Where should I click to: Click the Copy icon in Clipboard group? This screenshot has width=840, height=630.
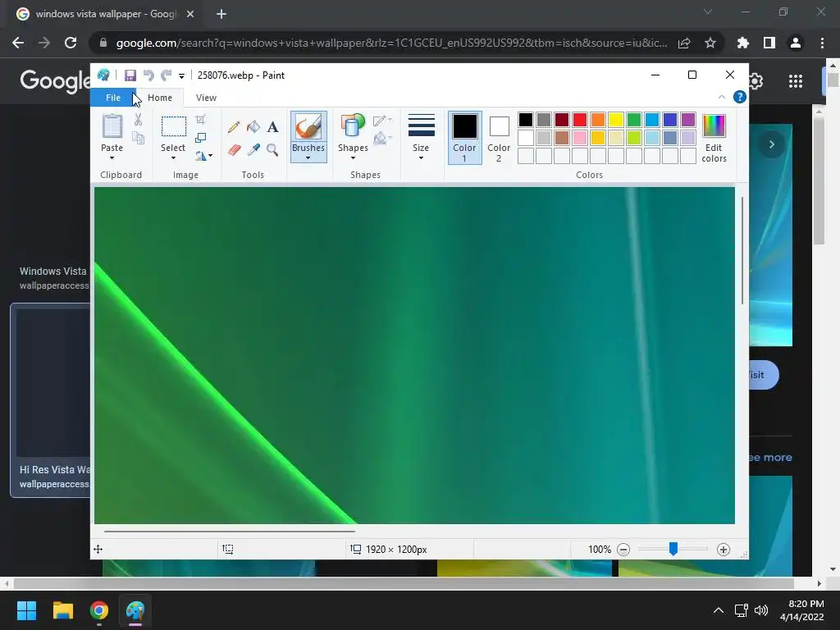point(138,138)
